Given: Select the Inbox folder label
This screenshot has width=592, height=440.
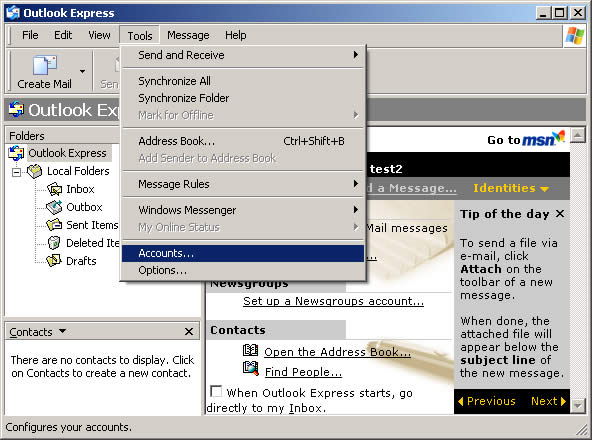Looking at the screenshot, I should coord(80,189).
